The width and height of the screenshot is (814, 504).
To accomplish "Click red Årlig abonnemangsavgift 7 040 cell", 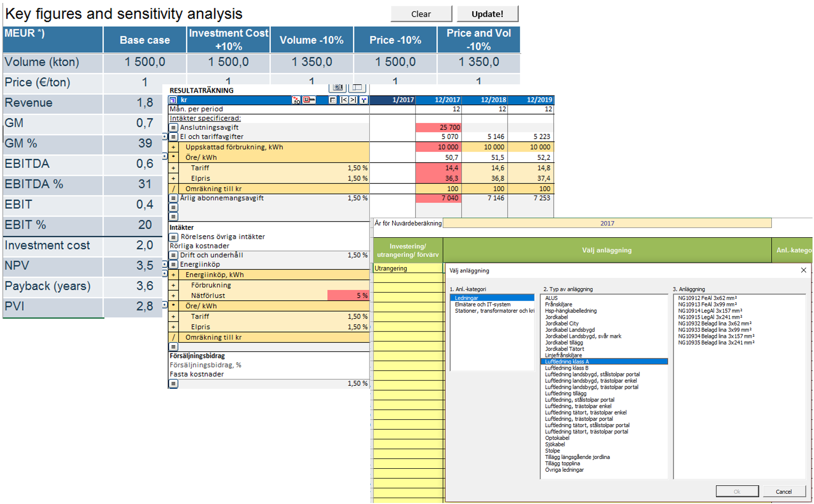I will click(x=438, y=198).
